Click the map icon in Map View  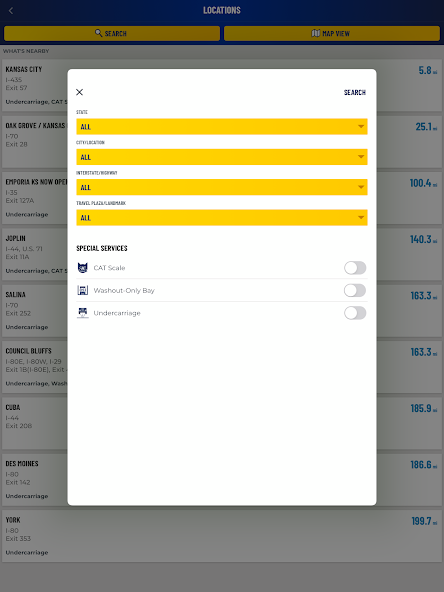coord(316,33)
